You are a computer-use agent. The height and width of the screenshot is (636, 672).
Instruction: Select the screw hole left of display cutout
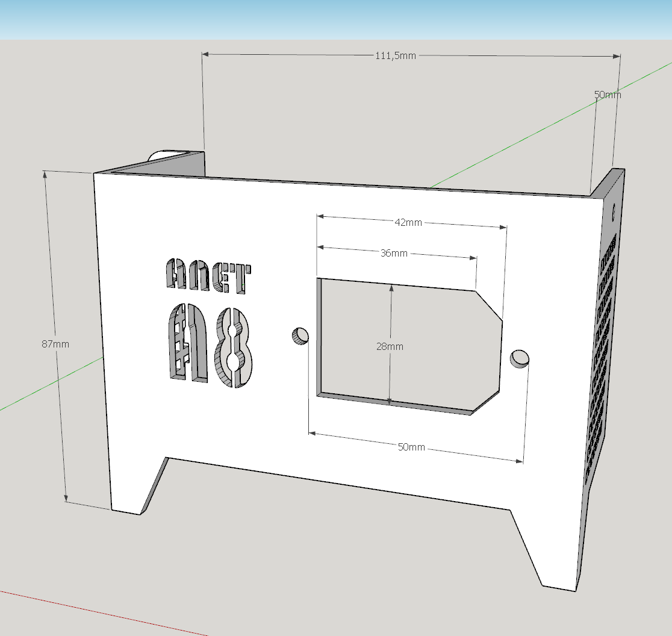[x=300, y=336]
